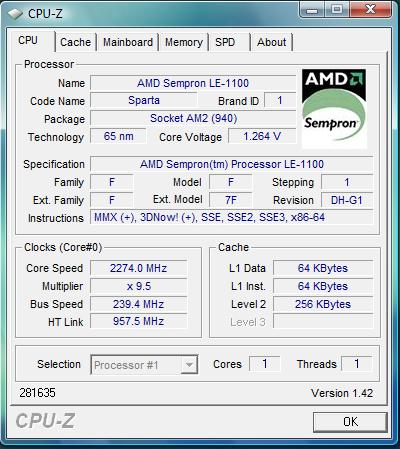Click the Core Voltage value 1.264 V
Image resolution: width=400 pixels, height=449 pixels.
pos(262,136)
